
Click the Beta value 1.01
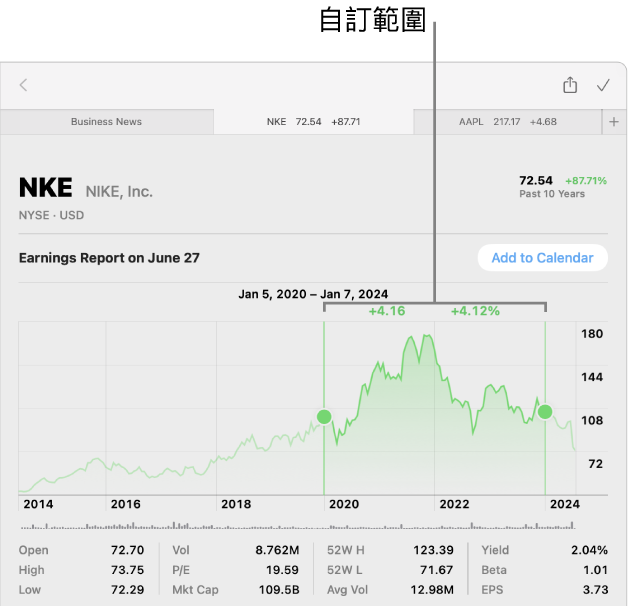[595, 570]
